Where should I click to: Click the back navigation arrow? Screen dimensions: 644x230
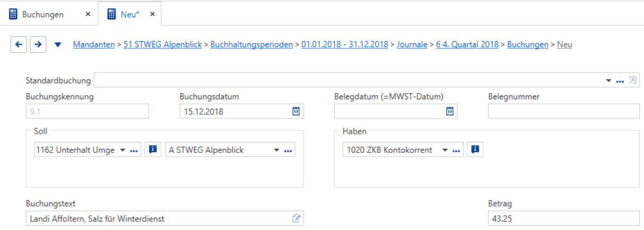[x=19, y=45]
